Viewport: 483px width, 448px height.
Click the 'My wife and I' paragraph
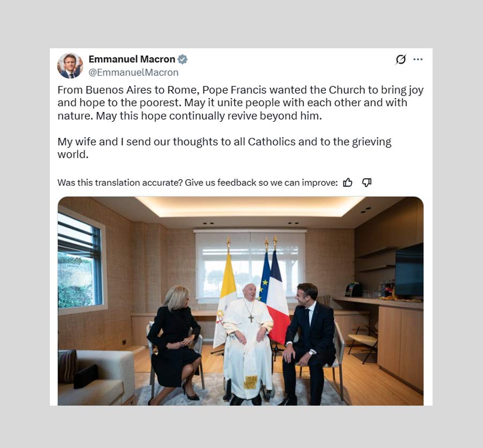pyautogui.click(x=224, y=148)
